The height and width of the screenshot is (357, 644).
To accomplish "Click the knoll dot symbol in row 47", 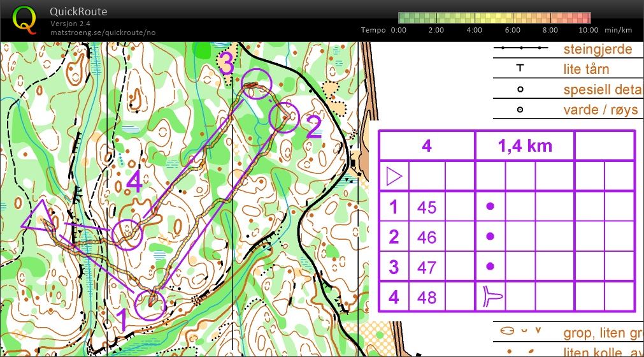I will pyautogui.click(x=490, y=266).
